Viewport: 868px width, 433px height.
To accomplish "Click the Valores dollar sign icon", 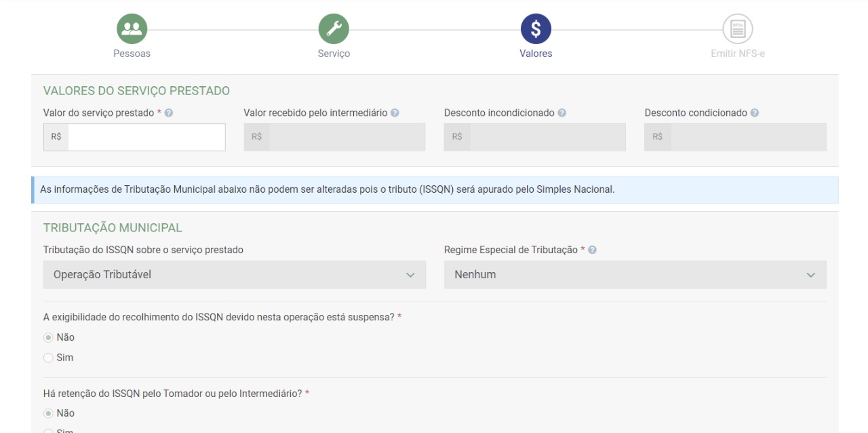I will coord(535,29).
